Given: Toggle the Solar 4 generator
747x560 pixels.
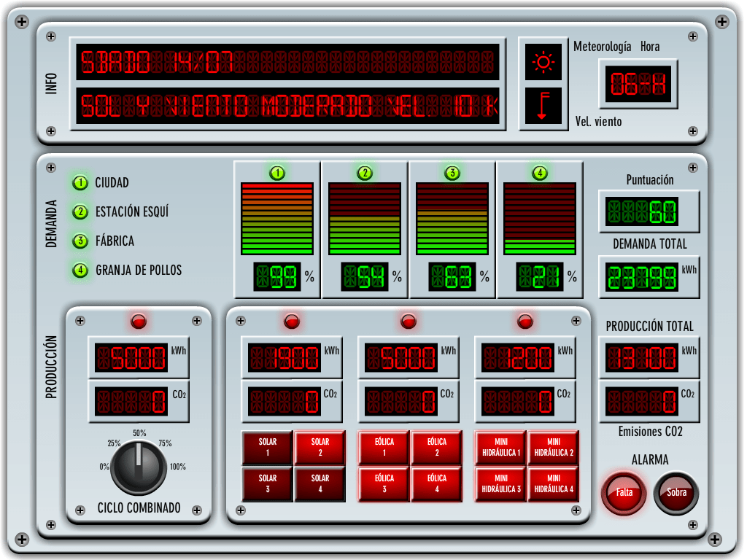Looking at the screenshot, I should coord(320,484).
